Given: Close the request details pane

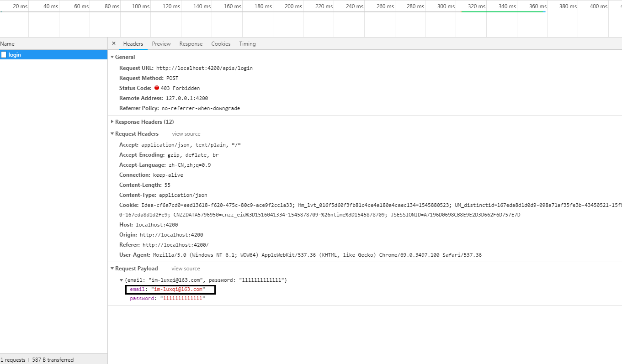Looking at the screenshot, I should click(113, 43).
